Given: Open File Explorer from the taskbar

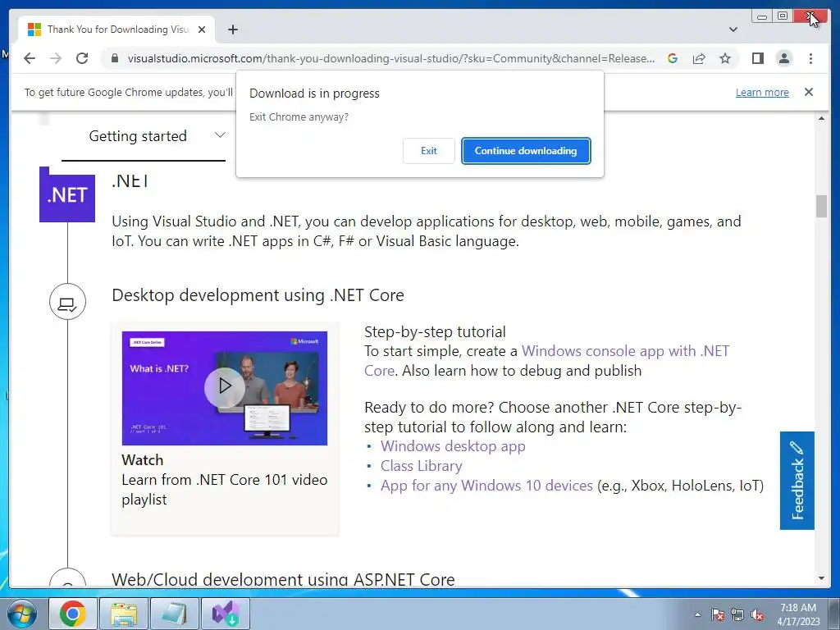Looking at the screenshot, I should click(x=123, y=614).
